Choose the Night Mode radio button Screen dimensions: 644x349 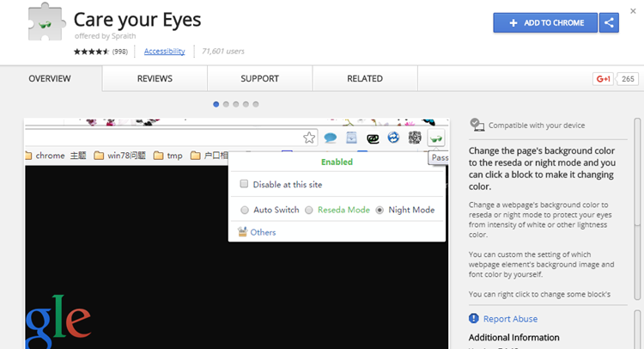coord(380,210)
